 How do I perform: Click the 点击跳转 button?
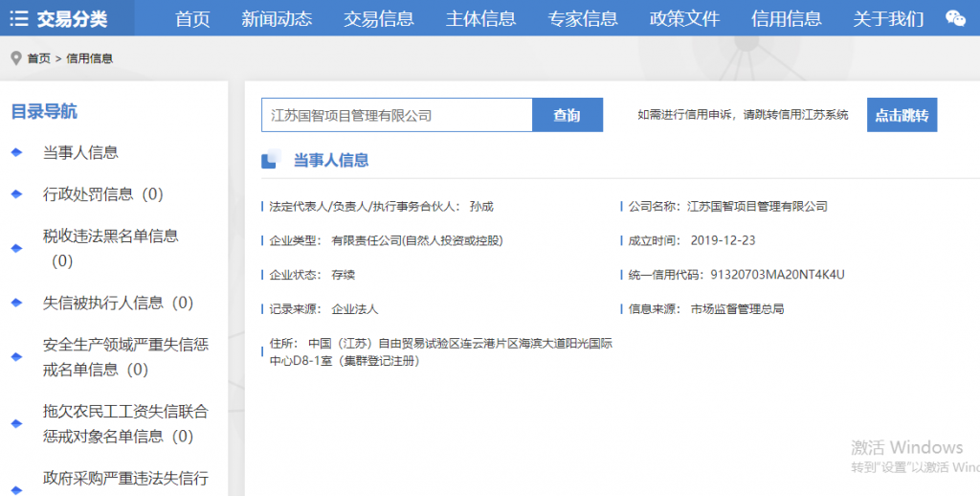coord(902,115)
